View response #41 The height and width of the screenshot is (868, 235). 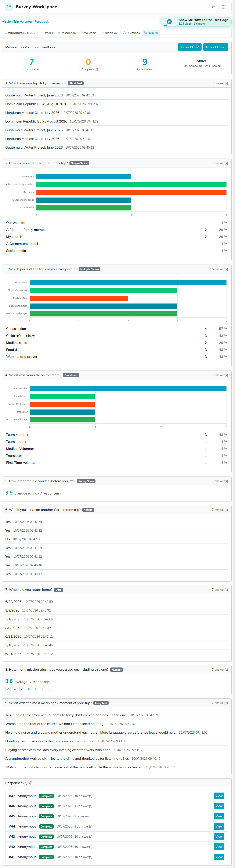pyautogui.click(x=219, y=857)
